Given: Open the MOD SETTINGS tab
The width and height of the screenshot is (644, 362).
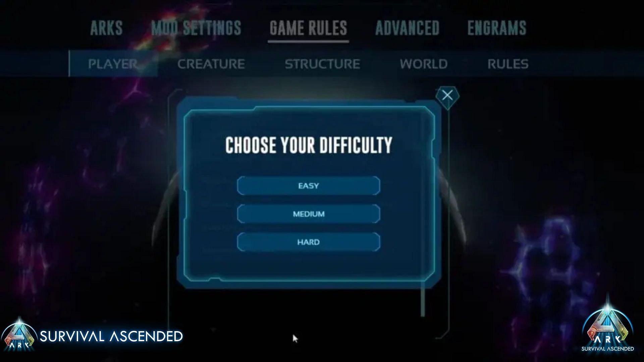Looking at the screenshot, I should (196, 28).
